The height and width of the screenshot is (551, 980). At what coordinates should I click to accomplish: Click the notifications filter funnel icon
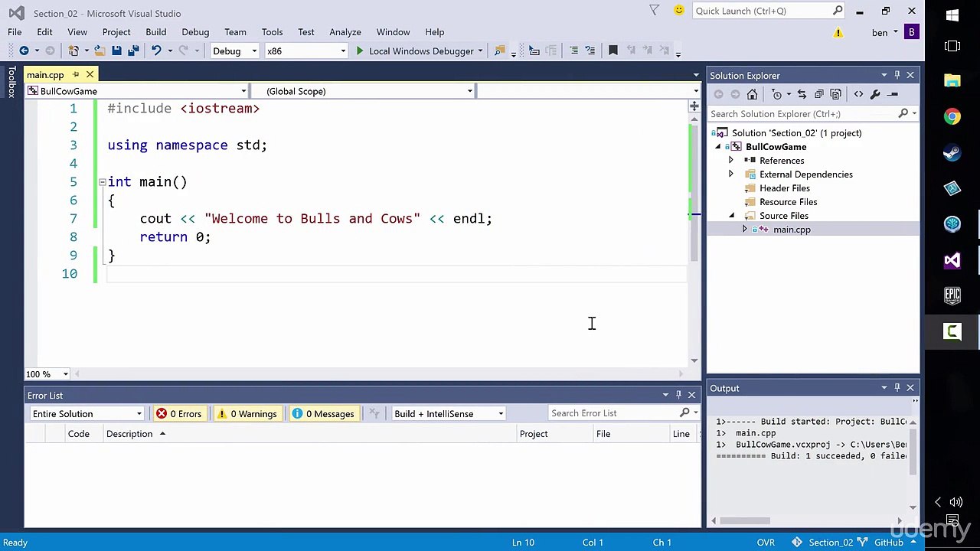655,11
